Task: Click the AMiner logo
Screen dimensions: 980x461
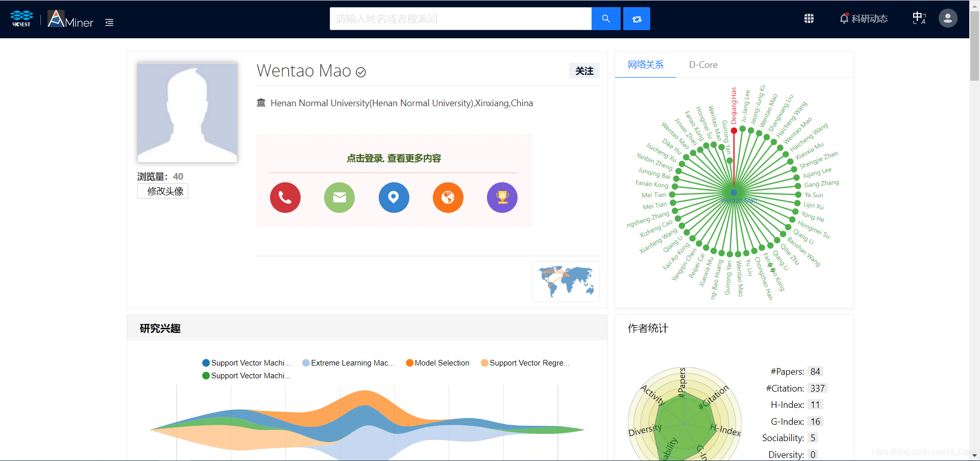Action: tap(70, 19)
